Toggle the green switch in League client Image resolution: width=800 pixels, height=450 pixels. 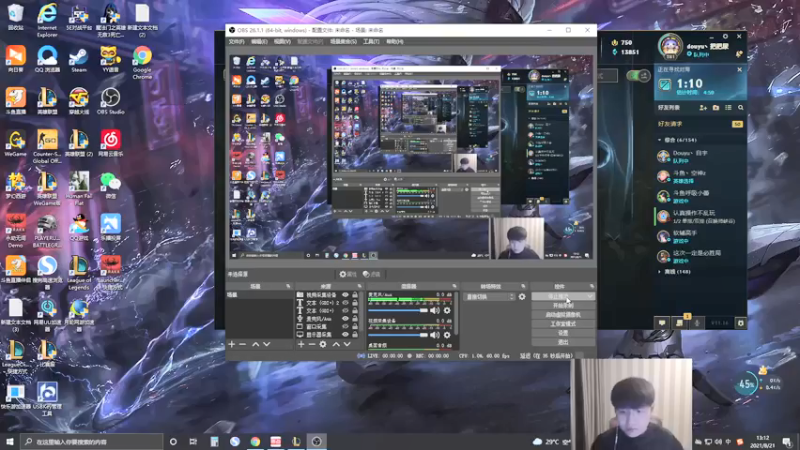pos(638,76)
